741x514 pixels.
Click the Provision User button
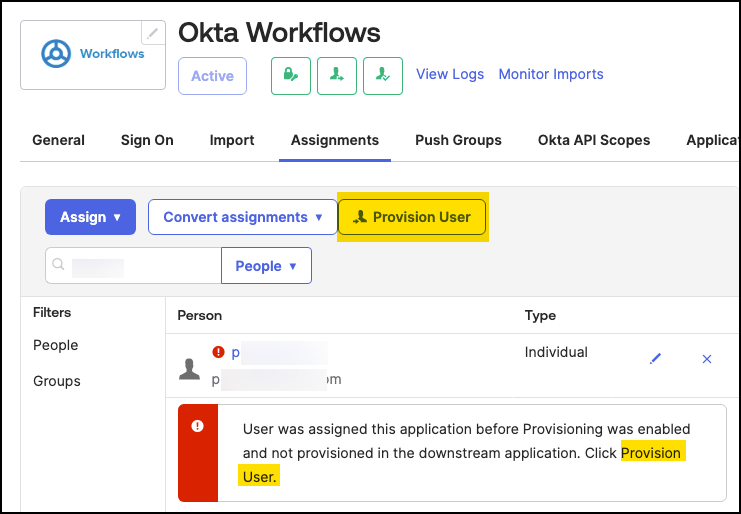click(412, 217)
